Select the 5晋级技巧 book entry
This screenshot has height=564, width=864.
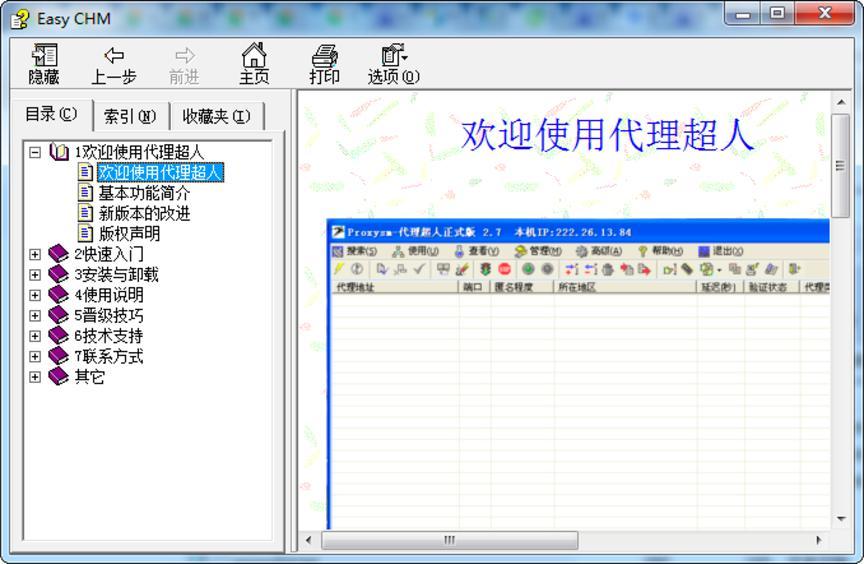coord(109,315)
